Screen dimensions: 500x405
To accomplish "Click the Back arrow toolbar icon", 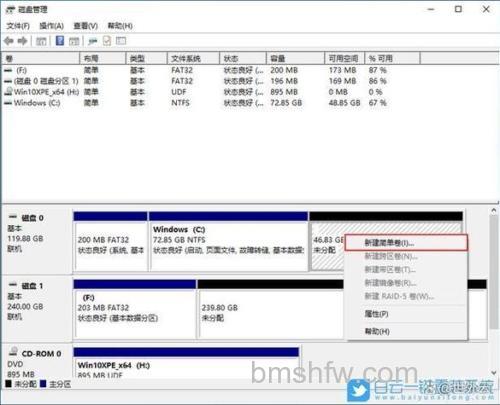I will 9,41.
